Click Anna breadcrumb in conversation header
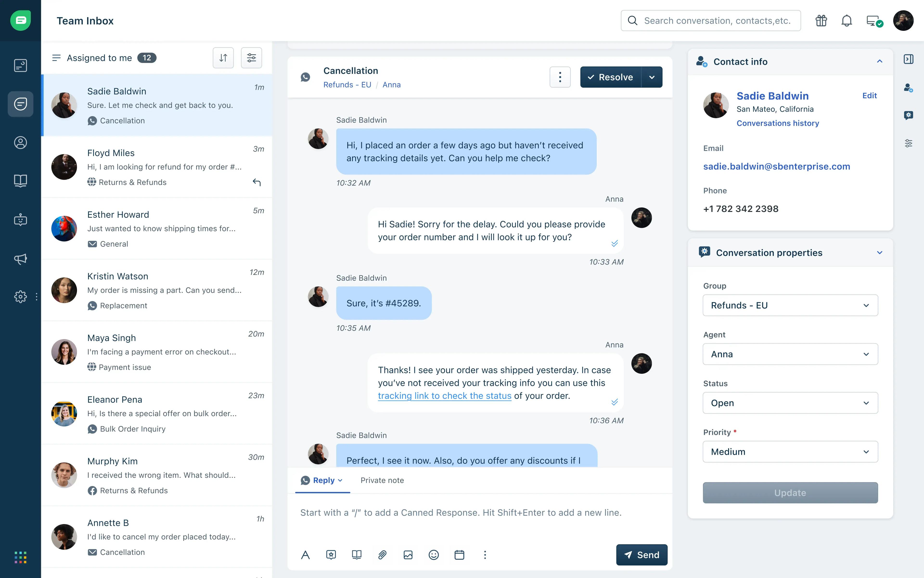Screen dimensions: 924x578 click(391, 85)
